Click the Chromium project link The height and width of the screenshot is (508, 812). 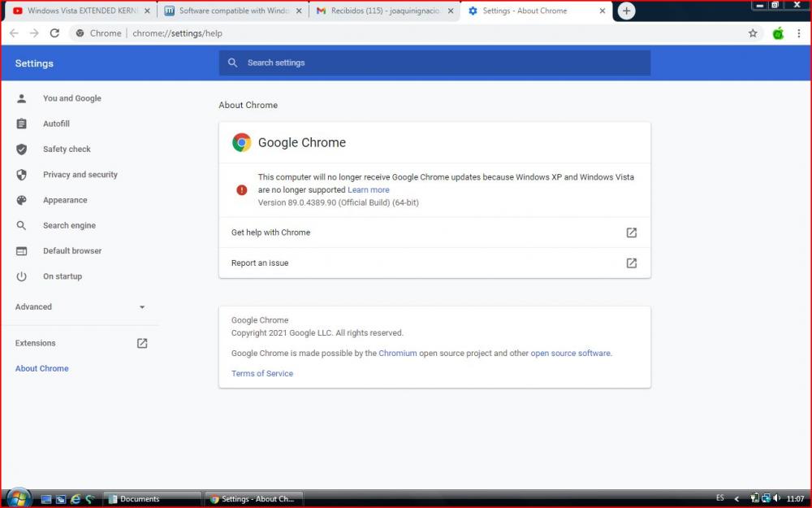[398, 354]
